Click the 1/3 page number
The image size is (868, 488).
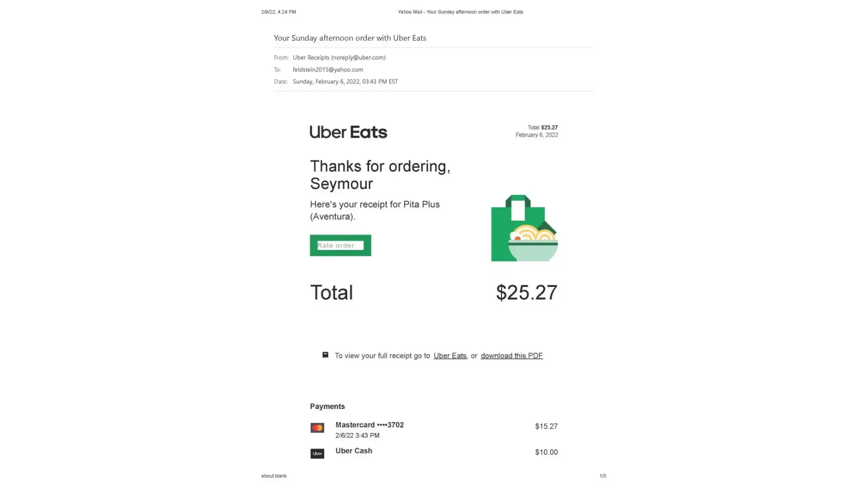click(602, 476)
